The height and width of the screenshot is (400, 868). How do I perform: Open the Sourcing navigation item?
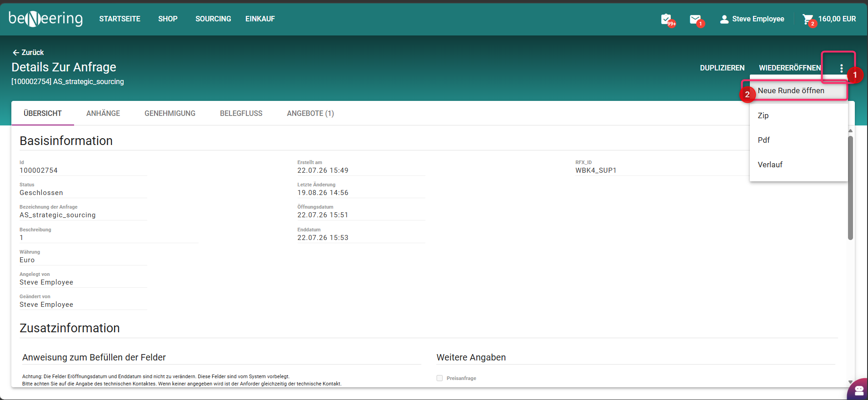click(x=213, y=19)
